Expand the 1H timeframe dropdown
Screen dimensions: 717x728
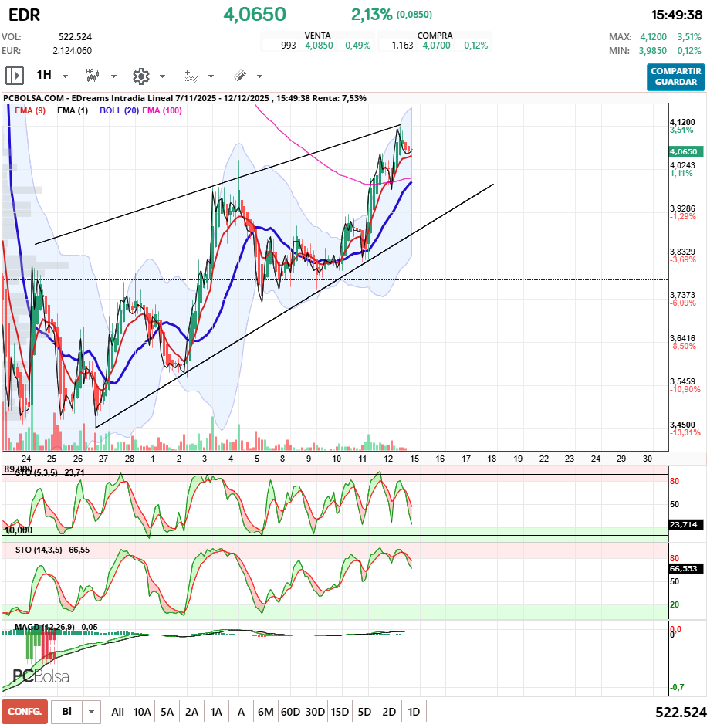coord(65,76)
